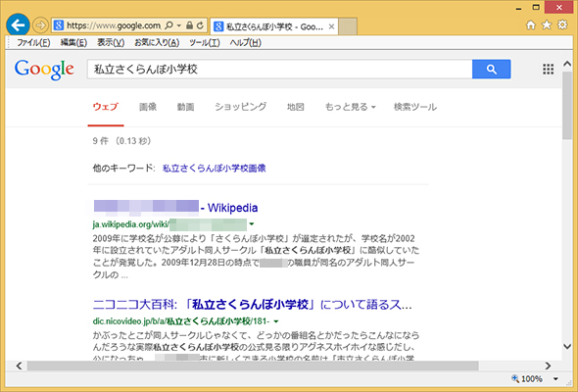578x392 pixels.
Task: Click the 他のキーワード: label
Action: (123, 169)
